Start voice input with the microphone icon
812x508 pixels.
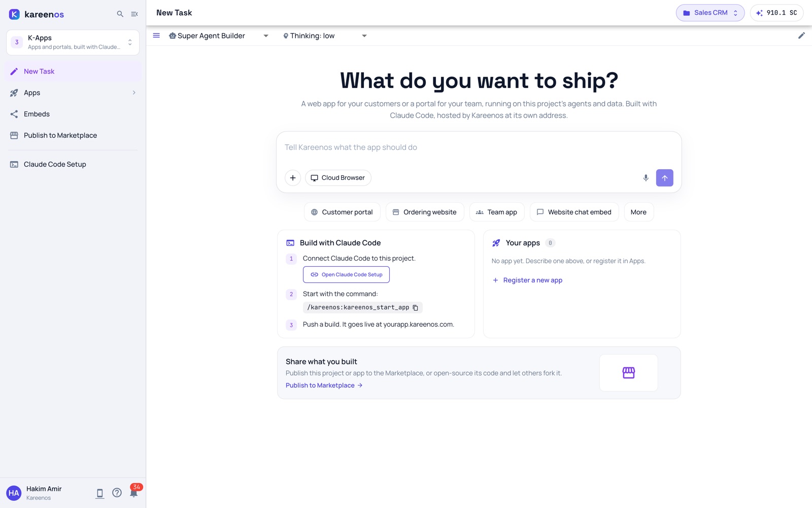tap(646, 178)
